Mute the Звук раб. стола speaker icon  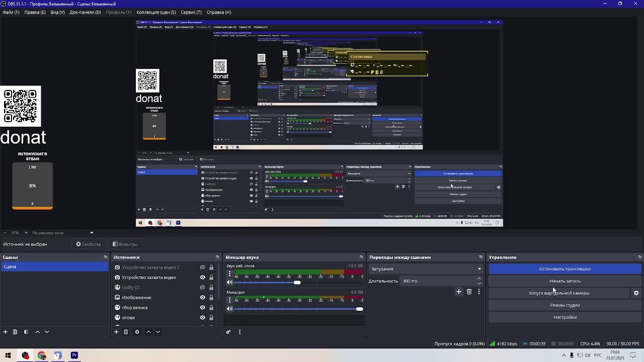[x=230, y=283]
